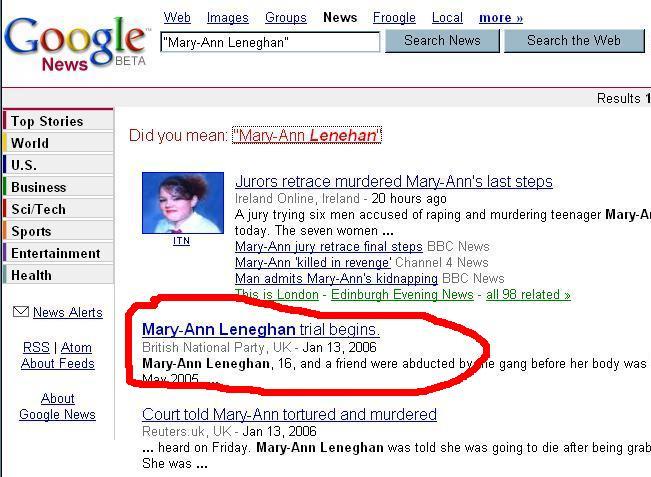
Task: Open the RSS feed link
Action: point(36,347)
